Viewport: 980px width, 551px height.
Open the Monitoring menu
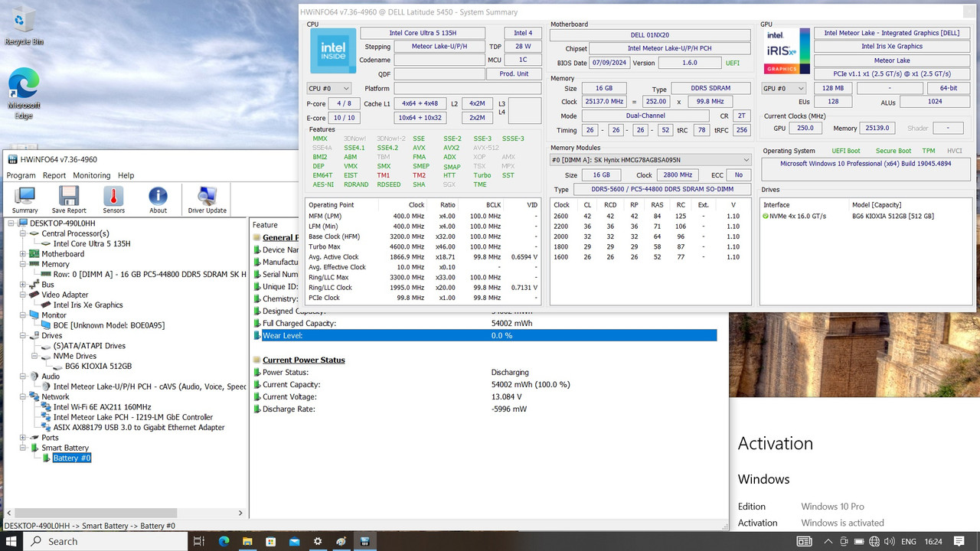[91, 175]
